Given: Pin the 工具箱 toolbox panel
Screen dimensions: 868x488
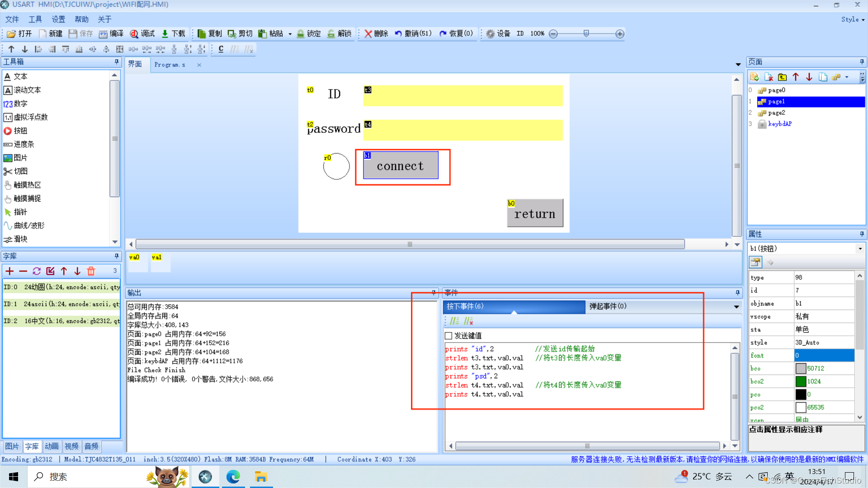Looking at the screenshot, I should tap(116, 62).
